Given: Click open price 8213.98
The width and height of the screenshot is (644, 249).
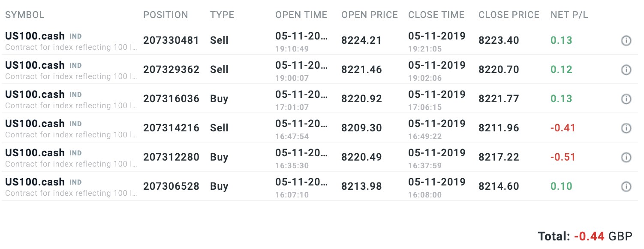Looking at the screenshot, I should (361, 186).
